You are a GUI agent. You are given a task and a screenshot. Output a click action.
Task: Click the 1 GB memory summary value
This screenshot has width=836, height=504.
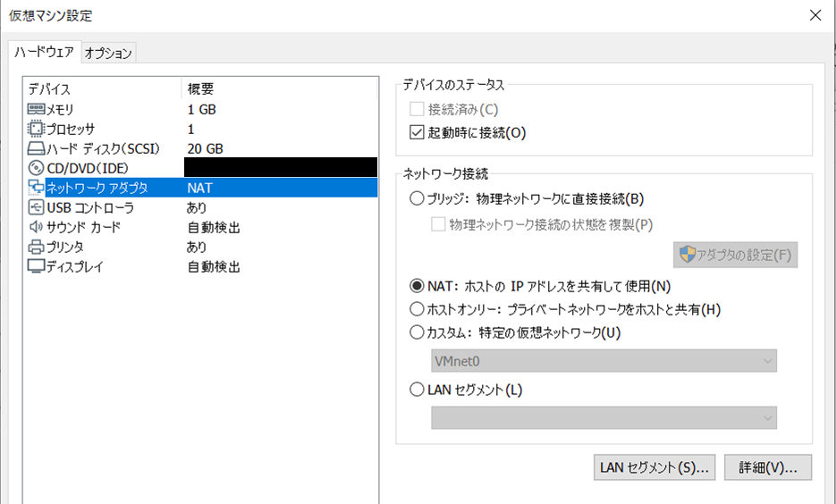coord(201,110)
